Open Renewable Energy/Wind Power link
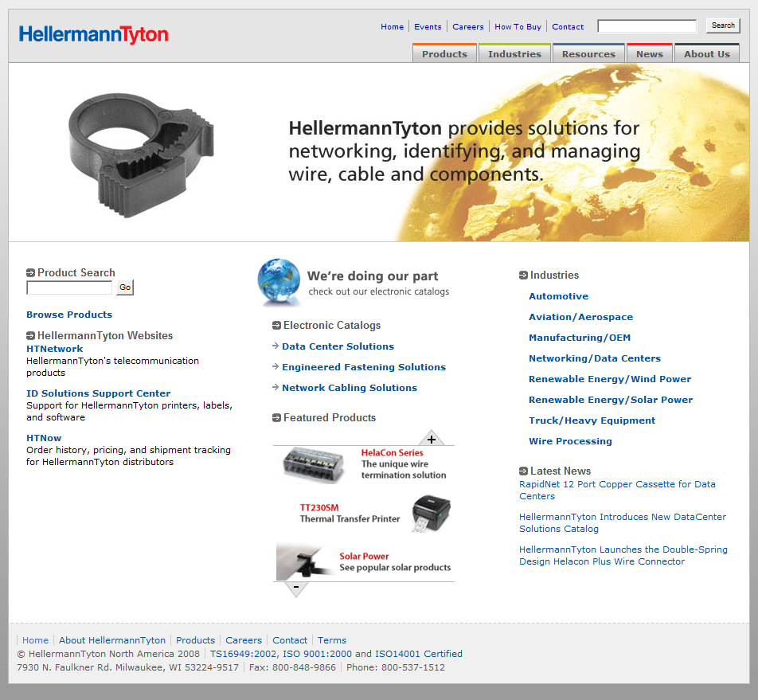This screenshot has width=758, height=700. coord(610,380)
